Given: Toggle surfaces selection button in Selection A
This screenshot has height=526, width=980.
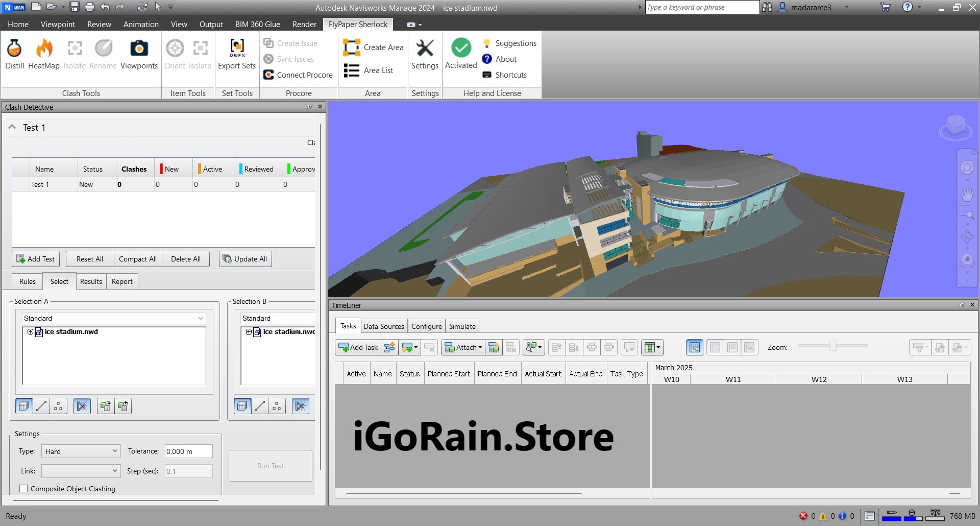Looking at the screenshot, I should [x=24, y=406].
